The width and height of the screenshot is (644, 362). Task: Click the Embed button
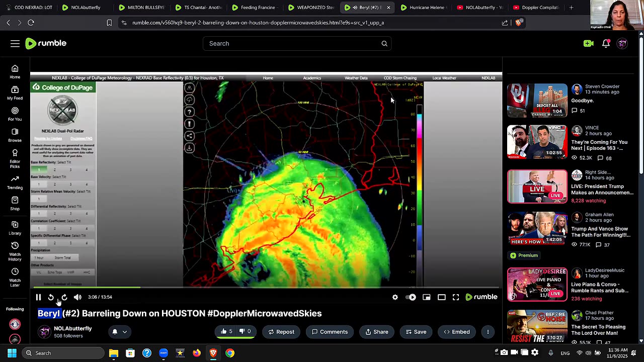(457, 332)
